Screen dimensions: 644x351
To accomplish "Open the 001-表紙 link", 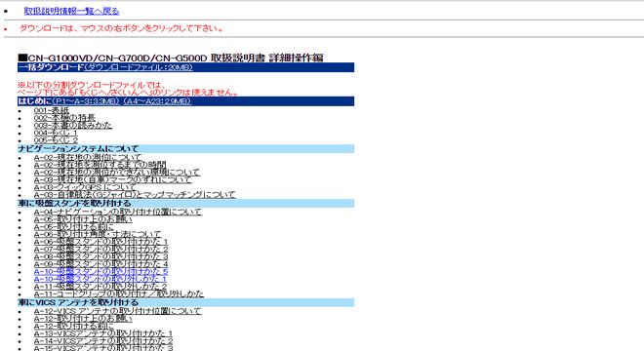I will (52, 110).
